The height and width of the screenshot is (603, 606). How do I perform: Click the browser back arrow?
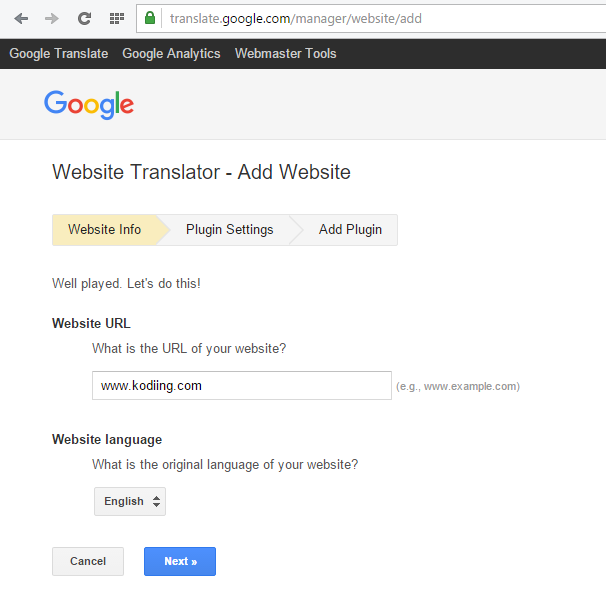(x=21, y=18)
